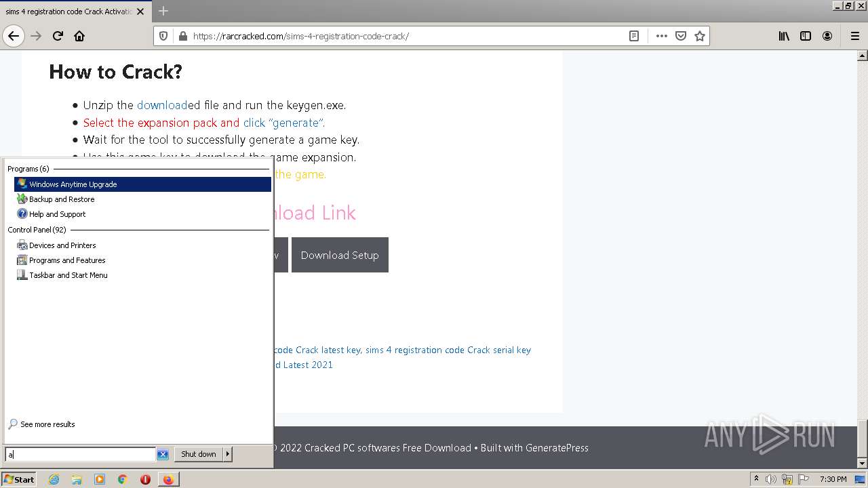Go to the Firefox home page
Image resolution: width=868 pixels, height=488 pixels.
tap(79, 36)
